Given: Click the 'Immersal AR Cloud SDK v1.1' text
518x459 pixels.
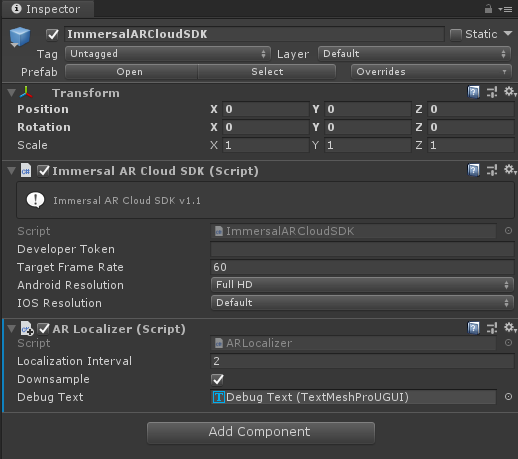Looking at the screenshot, I should (x=127, y=201).
